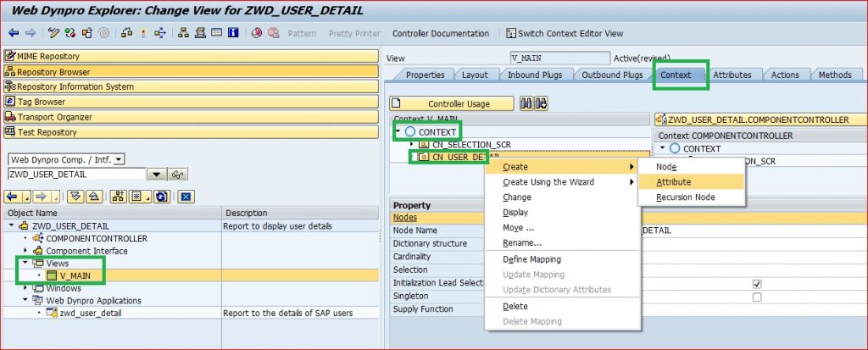Collapse the COMPONENTCONTROLLER CONTEXT root node
868x350 pixels.
click(663, 147)
